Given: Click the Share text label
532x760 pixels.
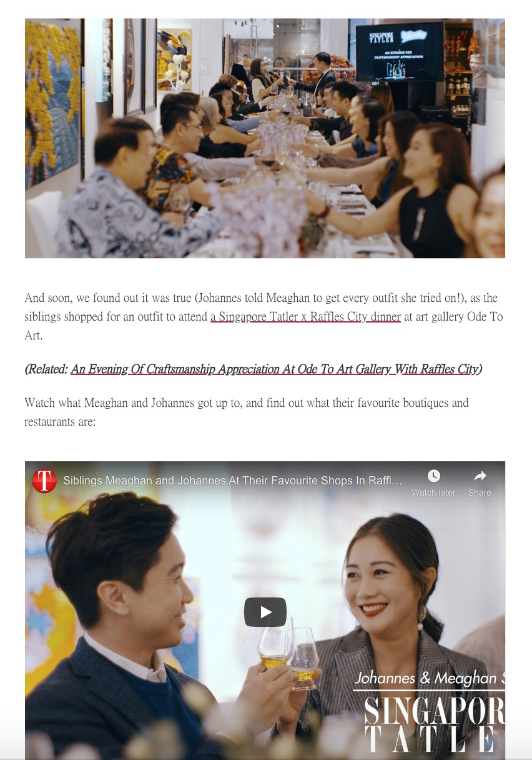Looking at the screenshot, I should point(480,492).
